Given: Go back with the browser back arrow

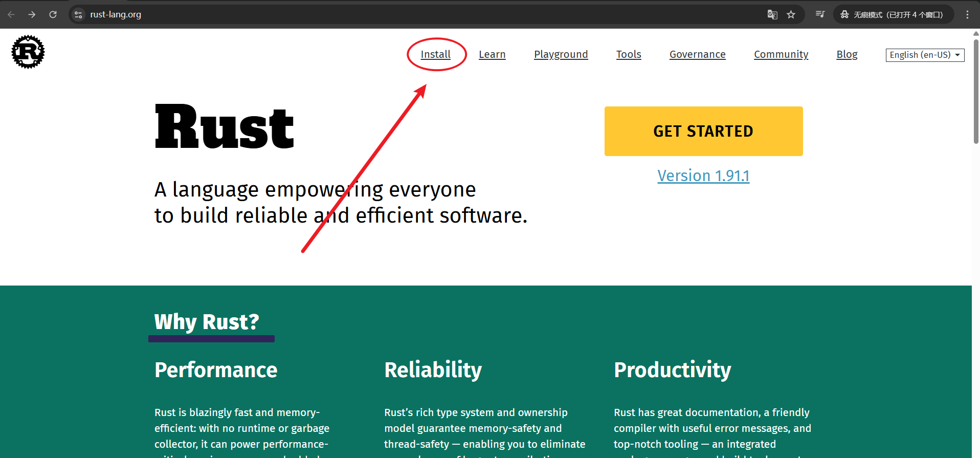Looking at the screenshot, I should (11, 14).
